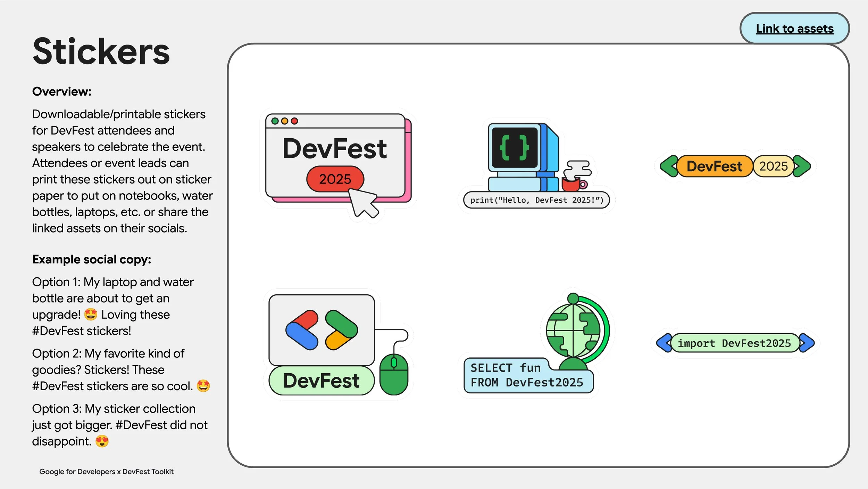Click the heart-eyes emoji after Option 3
868x489 pixels.
click(102, 441)
